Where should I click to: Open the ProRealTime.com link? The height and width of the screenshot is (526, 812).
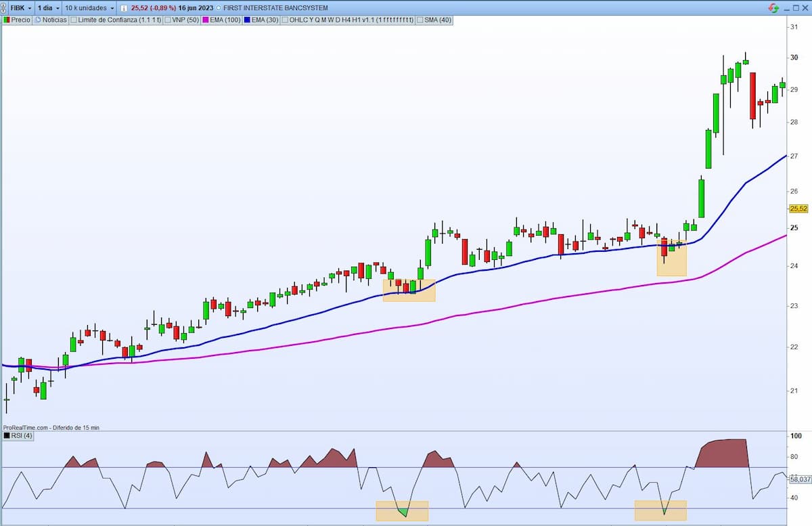coord(25,427)
